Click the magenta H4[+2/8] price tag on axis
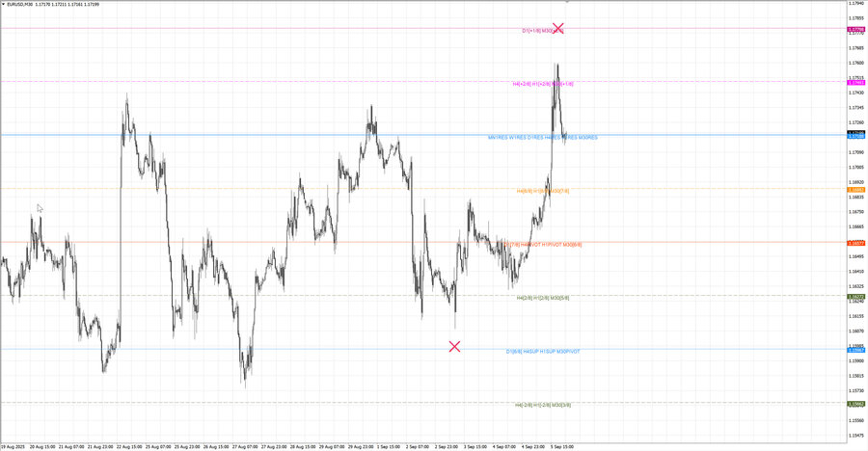This screenshot has width=868, height=451. pyautogui.click(x=855, y=83)
